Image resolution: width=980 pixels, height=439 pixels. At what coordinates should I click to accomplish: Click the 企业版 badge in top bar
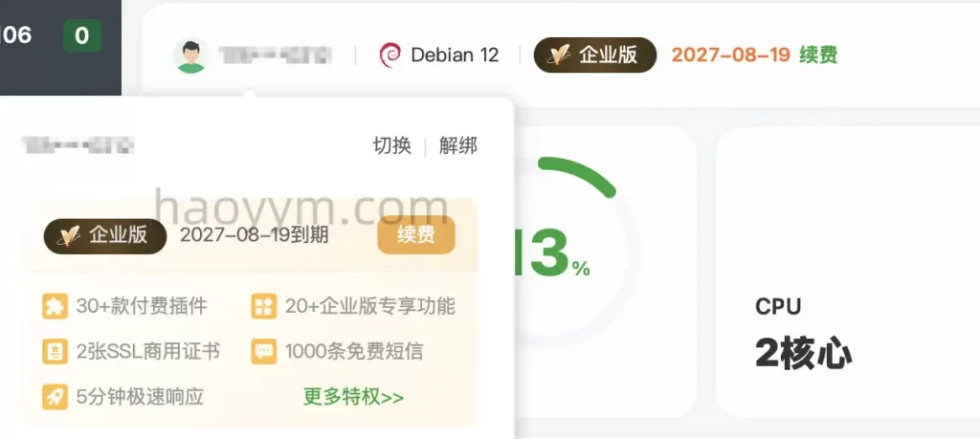[595, 55]
